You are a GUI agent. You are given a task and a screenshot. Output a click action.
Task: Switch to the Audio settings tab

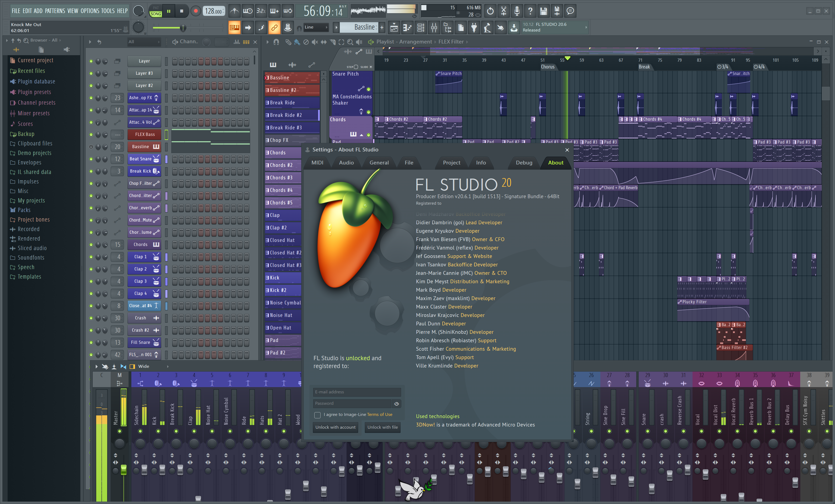click(x=346, y=163)
